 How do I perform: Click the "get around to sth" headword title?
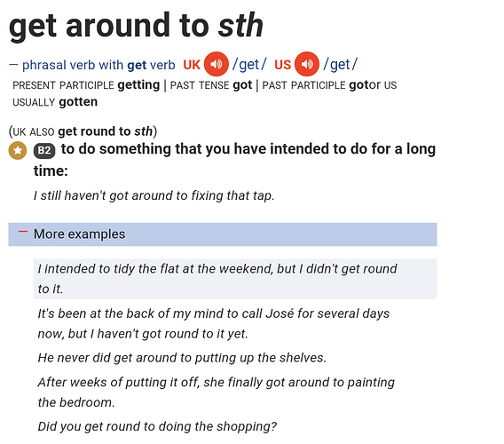click(x=137, y=26)
